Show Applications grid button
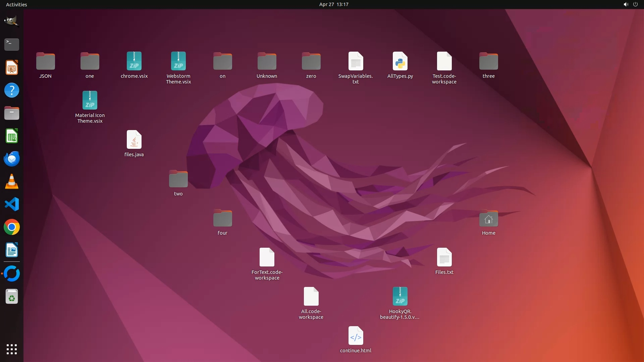Screen dimensions: 644x362 click(11, 349)
